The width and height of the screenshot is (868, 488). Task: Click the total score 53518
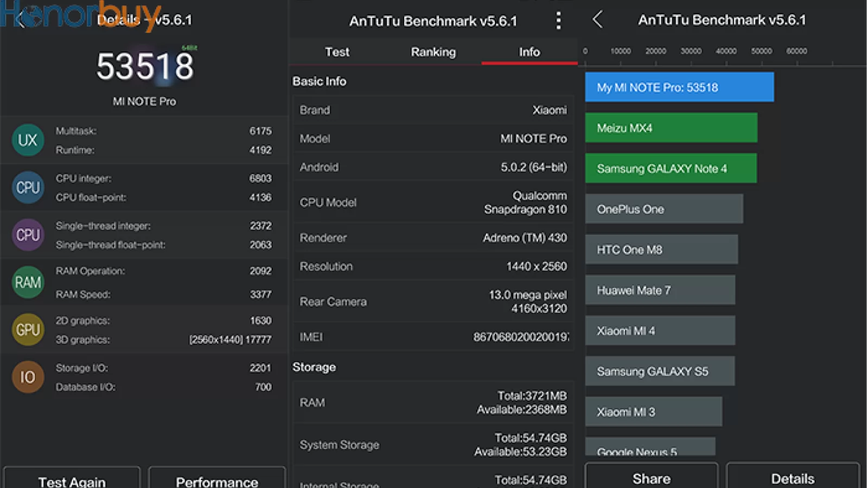[x=145, y=67]
